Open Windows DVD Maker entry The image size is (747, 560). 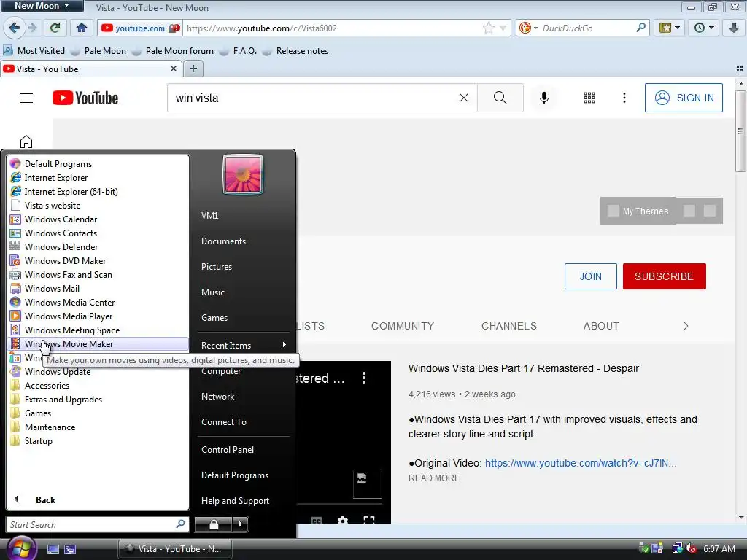(x=98, y=261)
